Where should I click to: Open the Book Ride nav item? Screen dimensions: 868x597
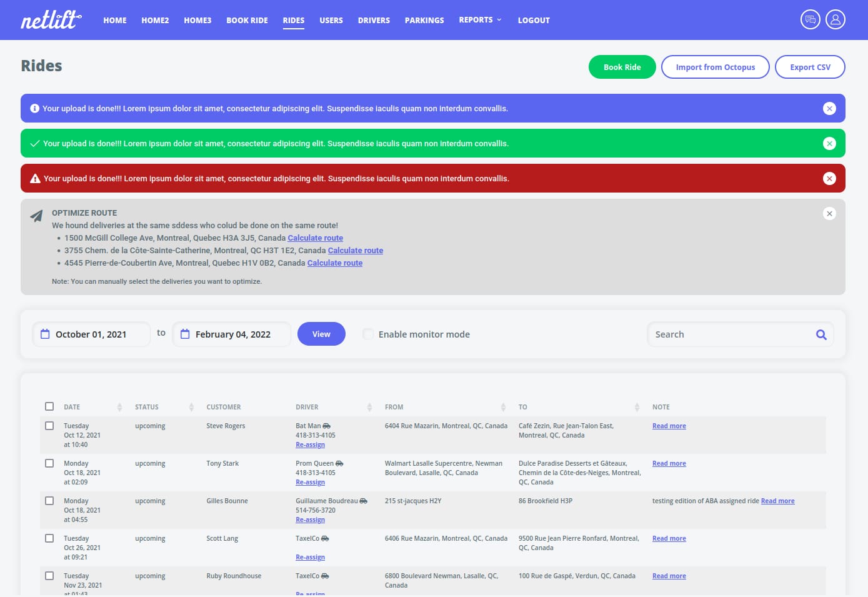coord(247,21)
